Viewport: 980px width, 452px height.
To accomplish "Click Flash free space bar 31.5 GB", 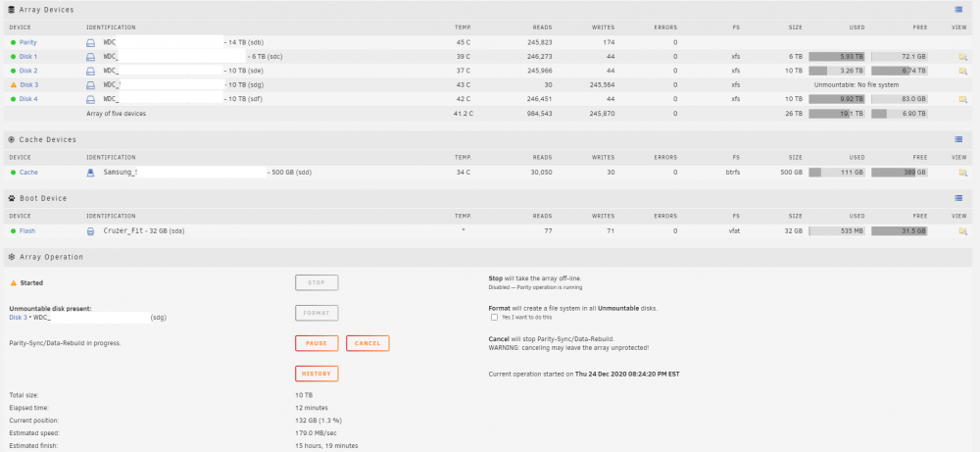I will tap(900, 230).
